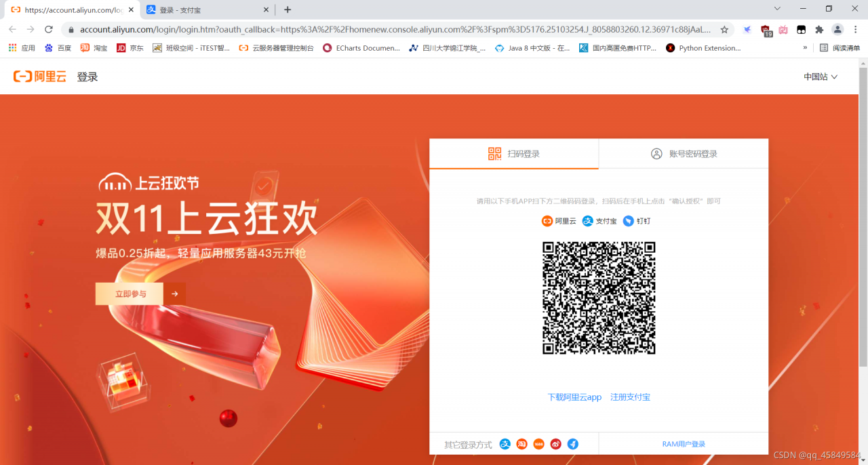868x465 pixels.
Task: Click the 双11上云狂欢 banner headline
Action: point(207,218)
